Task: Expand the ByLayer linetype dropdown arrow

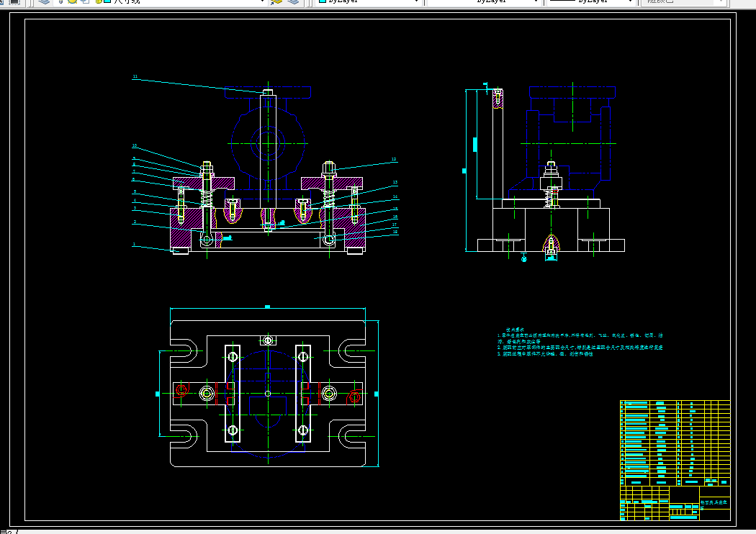Action: pyautogui.click(x=536, y=1)
